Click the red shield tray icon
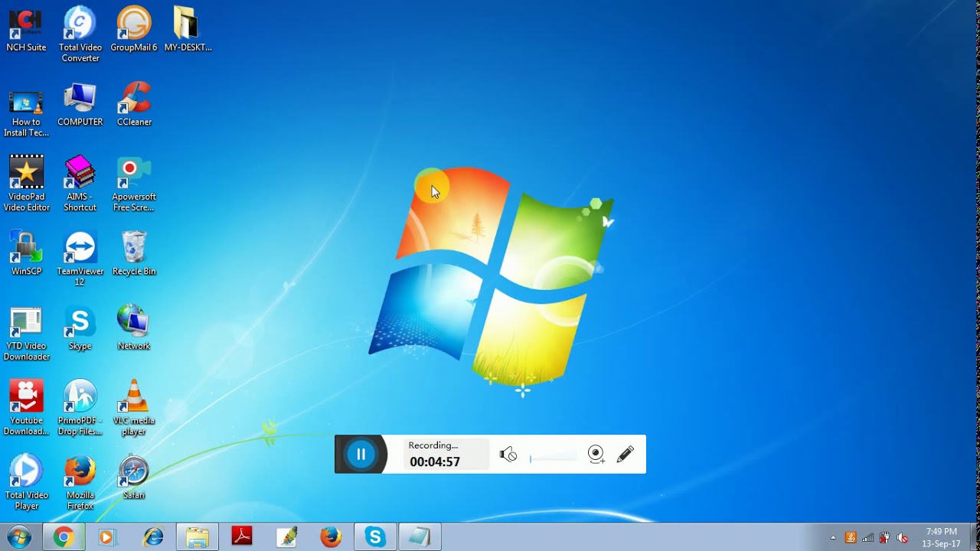This screenshot has width=980, height=551. 885,537
